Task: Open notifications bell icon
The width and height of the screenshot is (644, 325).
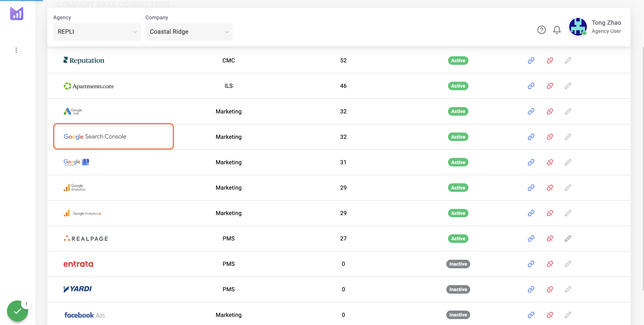Action: tap(557, 30)
